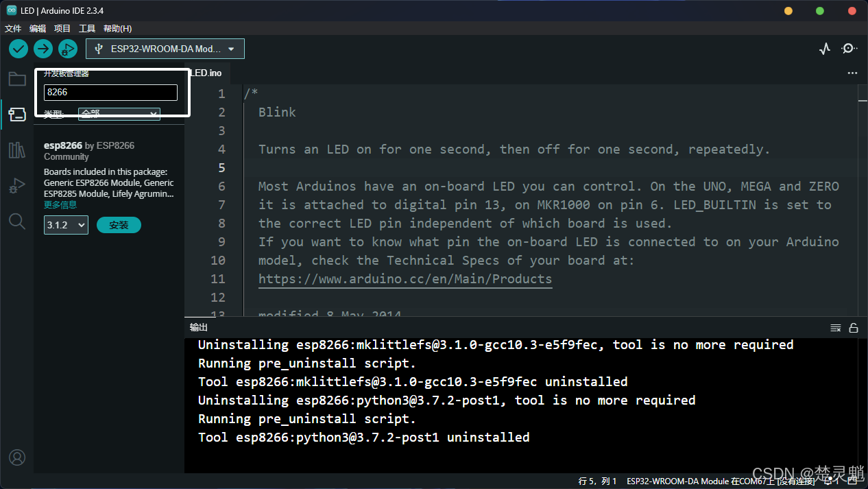Screen dimensions: 868x489
Task: Click the word Blink in the editor
Action: click(x=277, y=112)
